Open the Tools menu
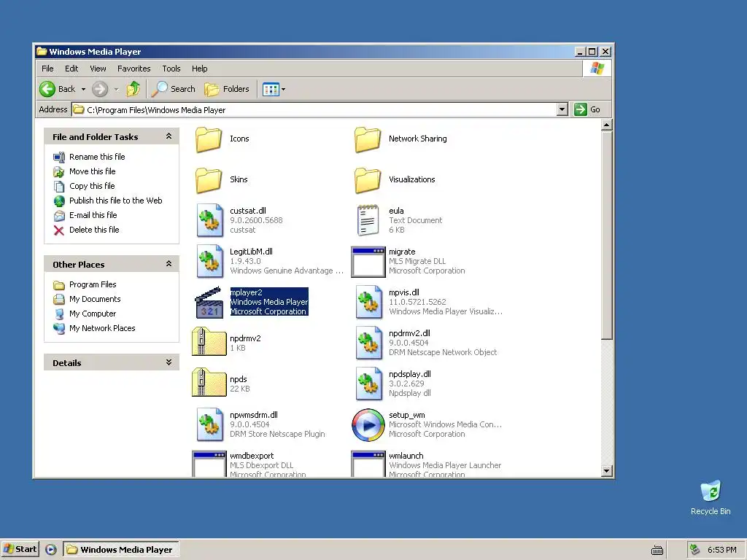The height and width of the screenshot is (560, 747). click(171, 69)
